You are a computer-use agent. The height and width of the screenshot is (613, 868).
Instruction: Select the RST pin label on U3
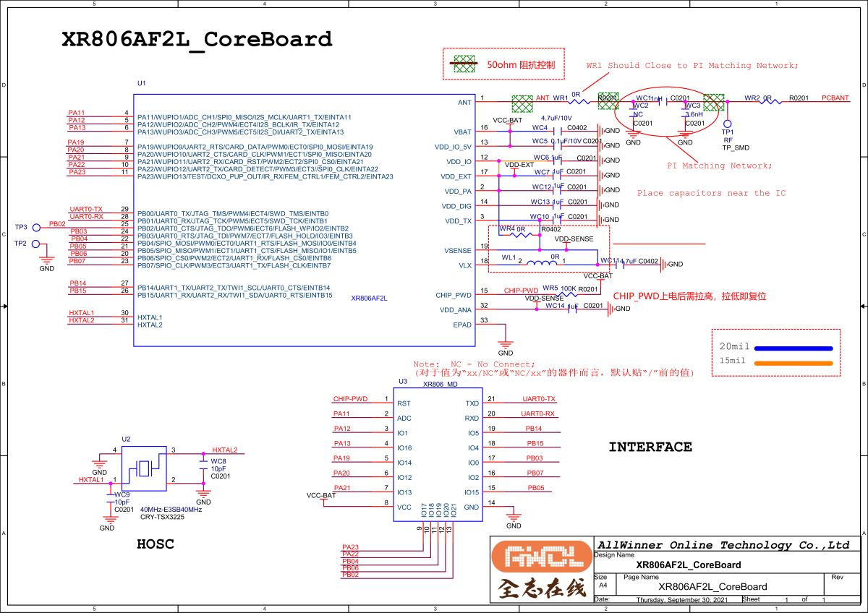click(404, 403)
